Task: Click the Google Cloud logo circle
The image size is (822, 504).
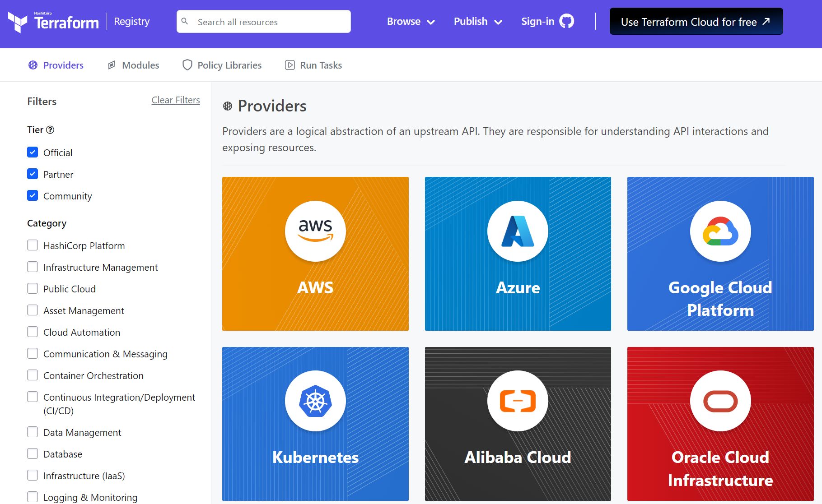Action: [x=720, y=231]
